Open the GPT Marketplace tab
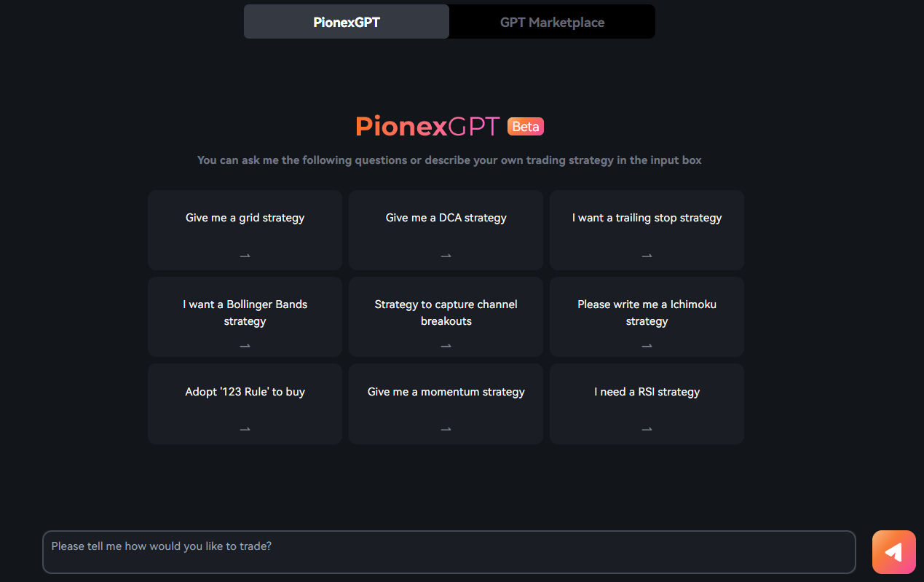 pyautogui.click(x=552, y=22)
